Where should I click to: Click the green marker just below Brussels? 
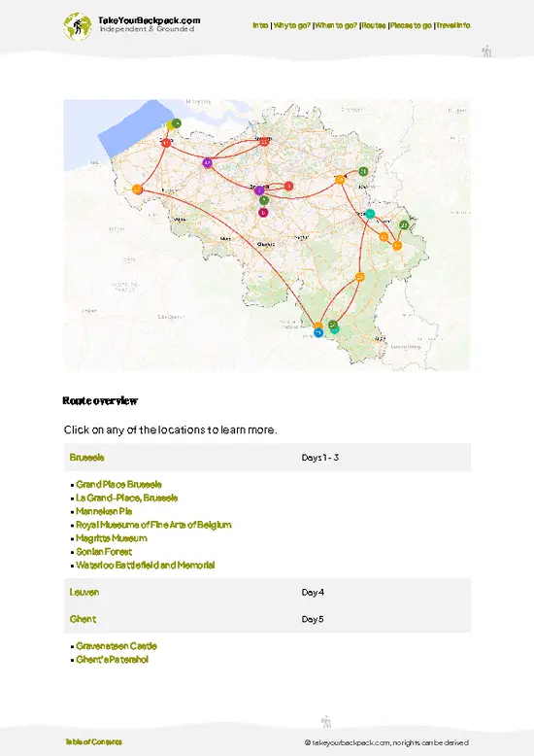[x=264, y=200]
